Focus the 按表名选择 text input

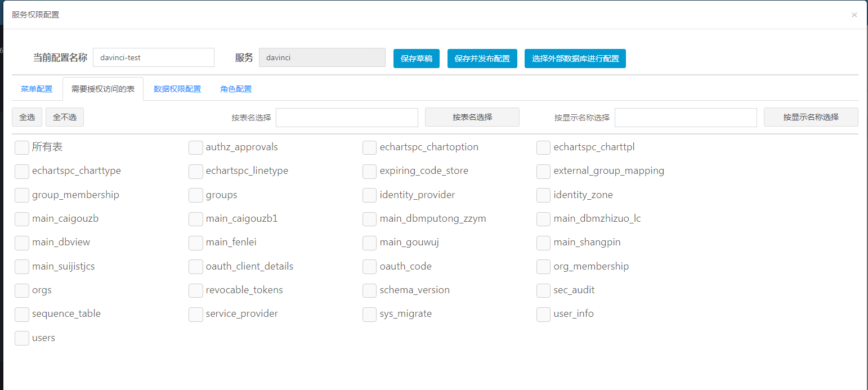[347, 118]
